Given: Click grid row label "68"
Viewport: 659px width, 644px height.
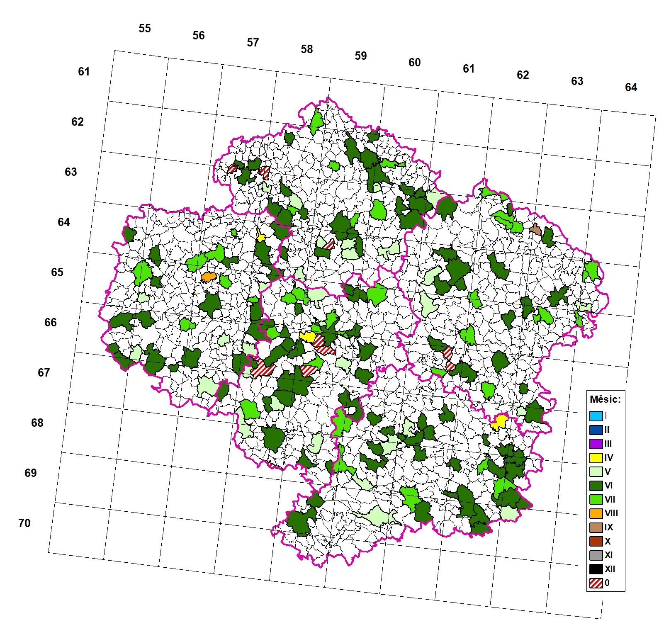Looking at the screenshot, I should [37, 423].
